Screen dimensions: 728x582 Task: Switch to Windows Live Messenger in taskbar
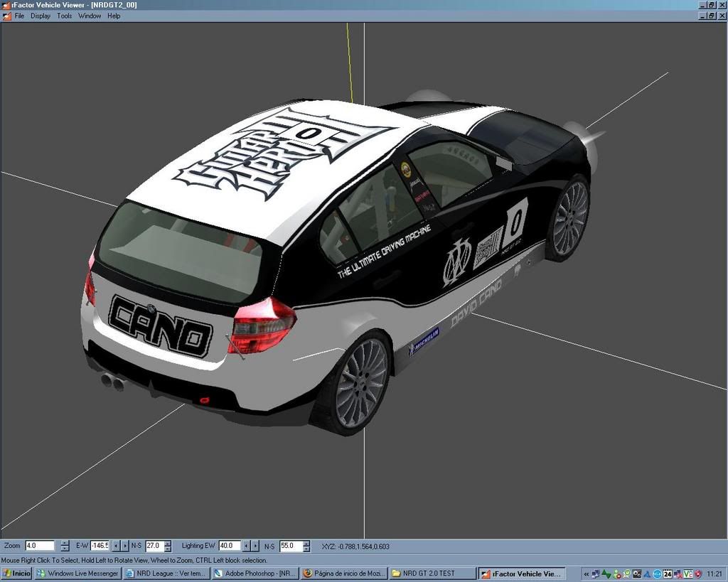[x=77, y=573]
